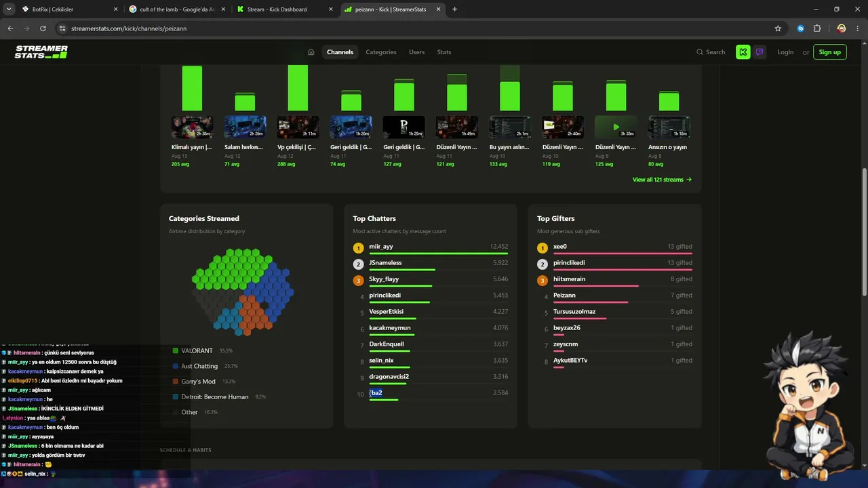Open chatter pirinclikedi in Top Chatters
868x488 pixels.
click(384, 296)
